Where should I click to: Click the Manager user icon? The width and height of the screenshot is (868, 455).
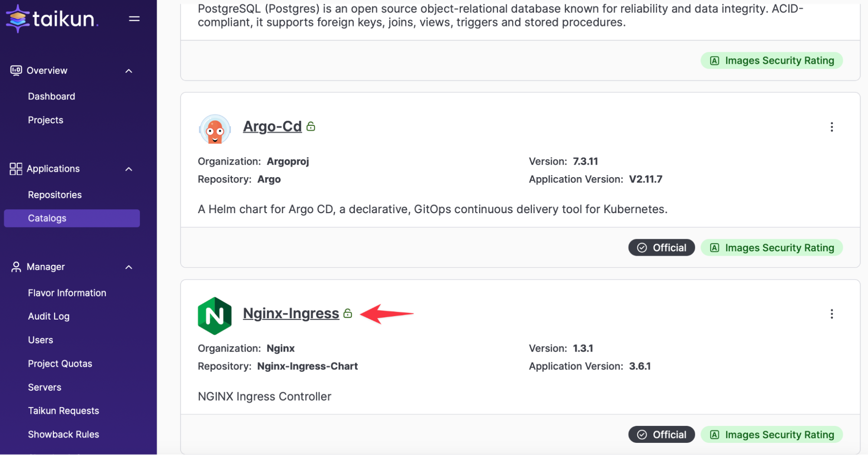16,267
